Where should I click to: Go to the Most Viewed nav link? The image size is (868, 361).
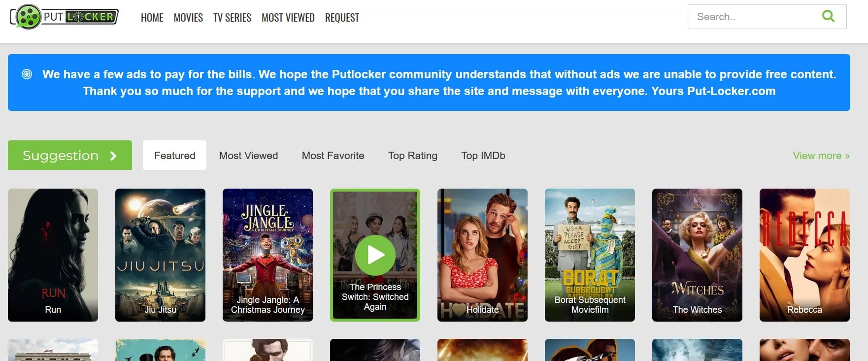click(288, 18)
